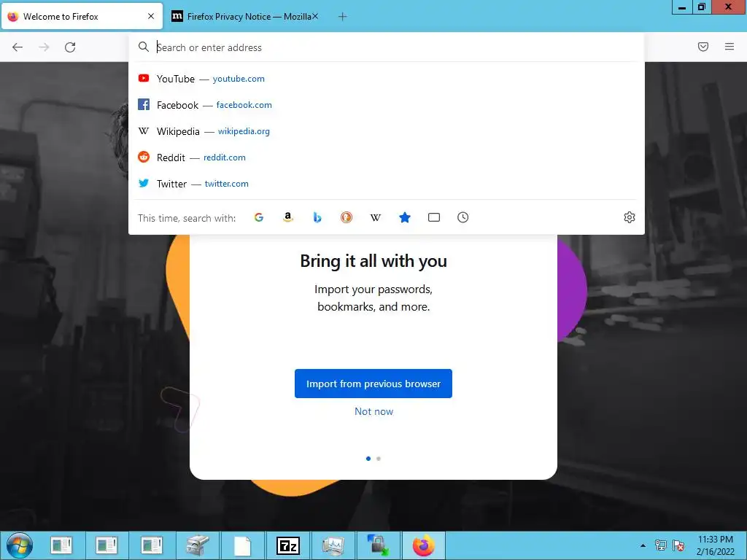Open the performance monitor taskbar icon
747x560 pixels.
[x=333, y=545]
